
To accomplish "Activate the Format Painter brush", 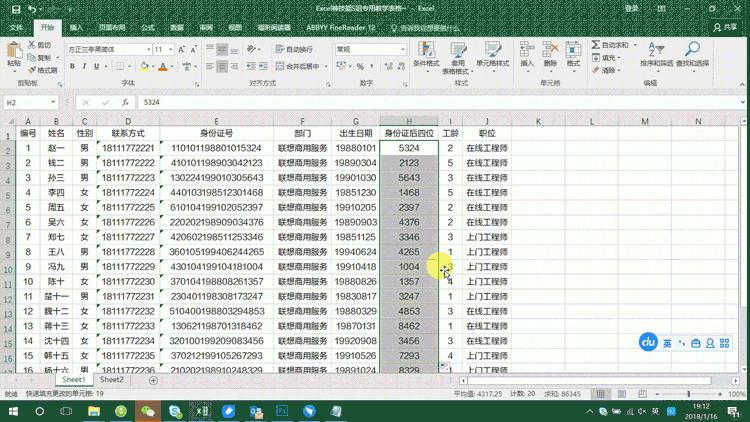I will (42, 70).
